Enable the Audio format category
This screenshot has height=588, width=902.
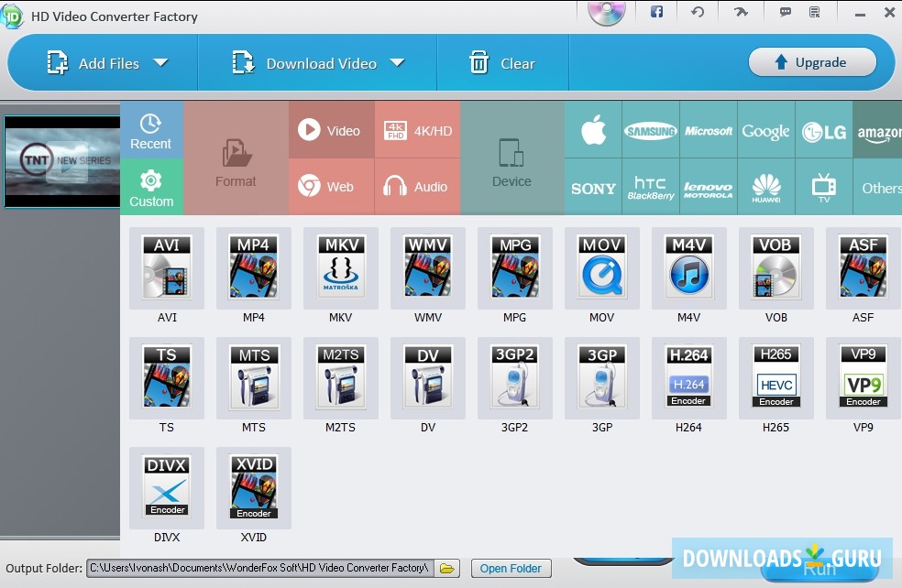click(417, 187)
